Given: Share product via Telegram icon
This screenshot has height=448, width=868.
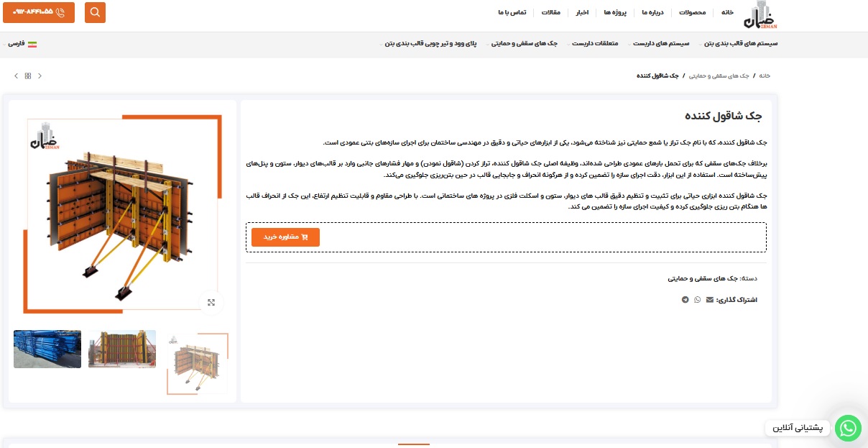Looking at the screenshot, I should tap(685, 300).
